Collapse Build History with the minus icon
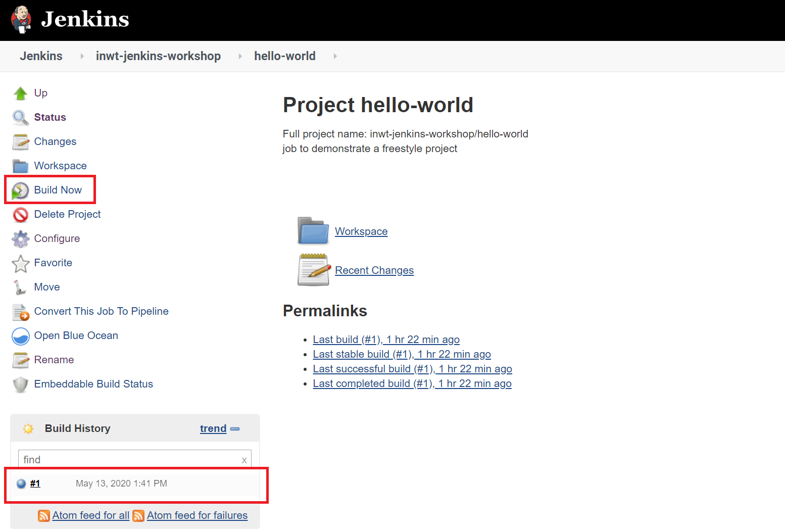This screenshot has width=785, height=532. tap(235, 428)
